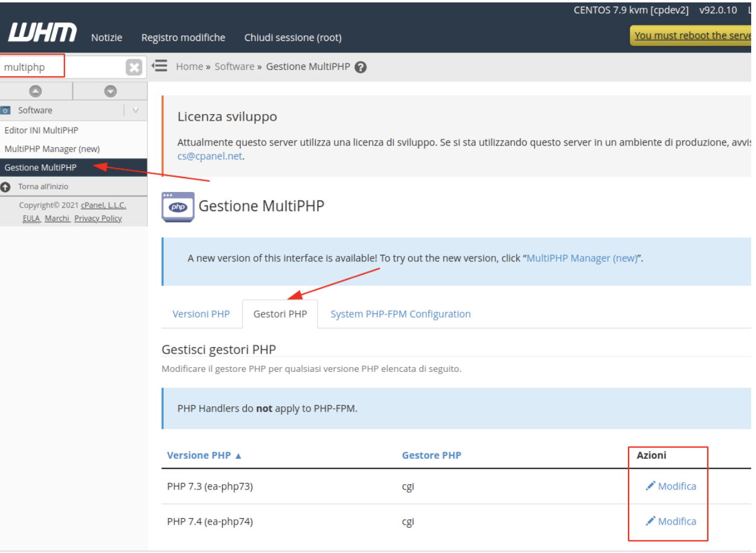Click pencil icon for PHP 7.4

650,521
